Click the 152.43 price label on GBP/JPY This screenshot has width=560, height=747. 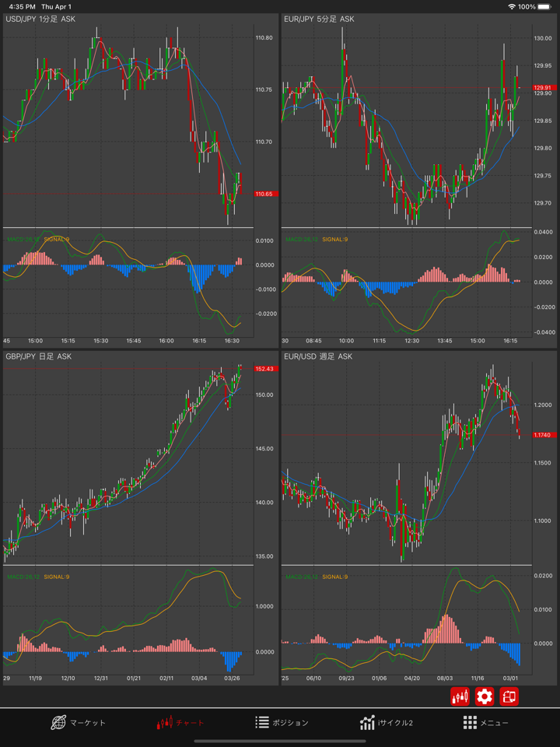coord(264,369)
